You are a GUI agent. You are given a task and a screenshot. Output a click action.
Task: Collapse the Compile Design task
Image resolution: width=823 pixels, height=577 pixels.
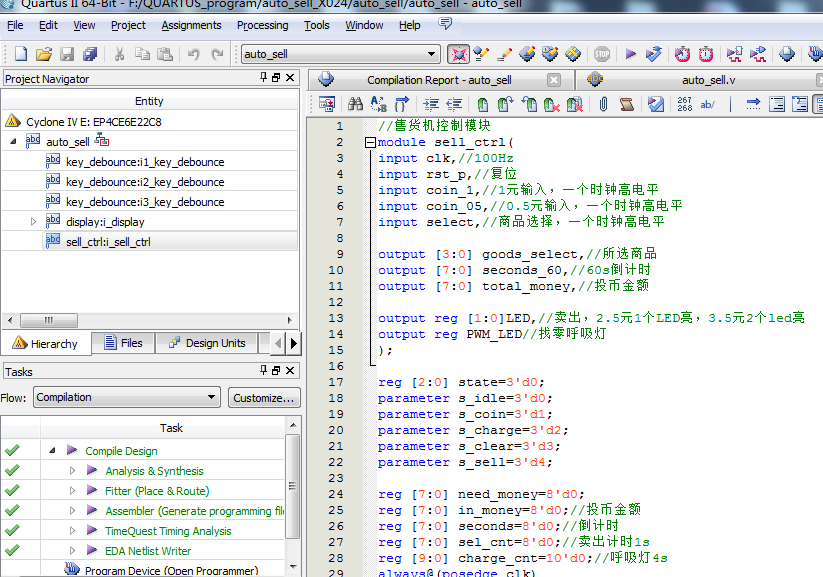pyautogui.click(x=52, y=450)
